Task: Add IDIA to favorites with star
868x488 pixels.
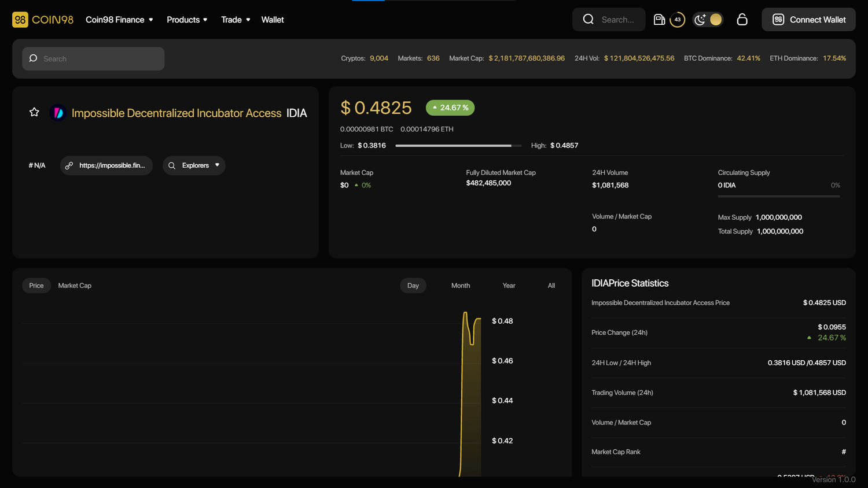Action: click(x=34, y=112)
